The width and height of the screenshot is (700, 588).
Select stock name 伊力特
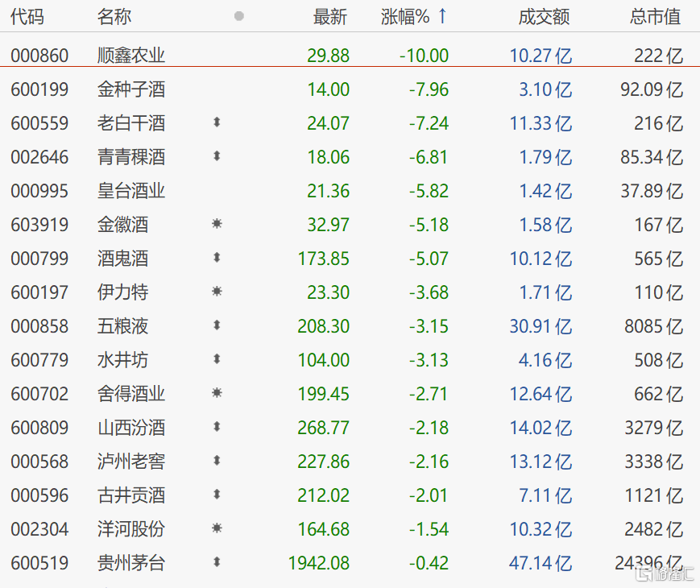[x=122, y=292]
